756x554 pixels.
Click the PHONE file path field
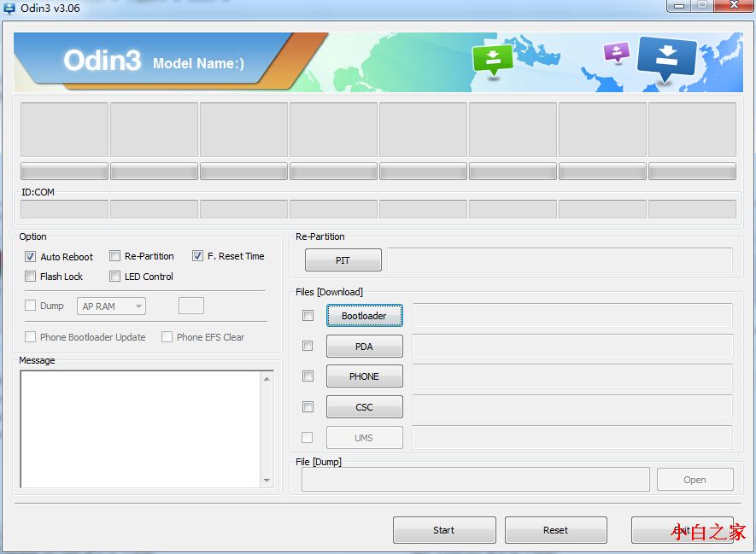click(572, 376)
